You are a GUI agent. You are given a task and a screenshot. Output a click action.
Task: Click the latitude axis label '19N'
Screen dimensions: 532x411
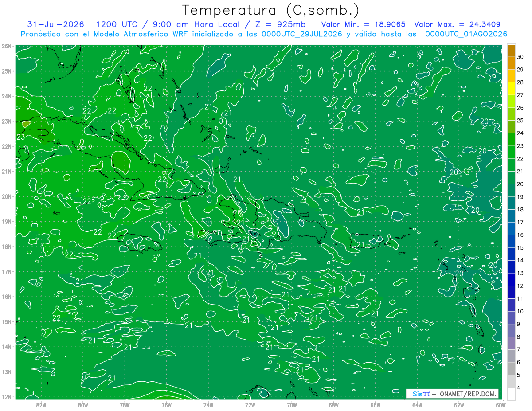(7, 221)
